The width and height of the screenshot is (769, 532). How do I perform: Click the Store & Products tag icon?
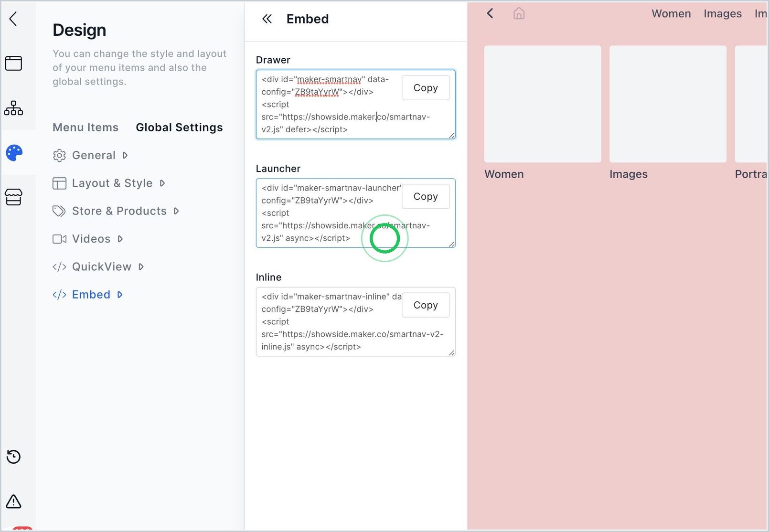[x=59, y=211]
